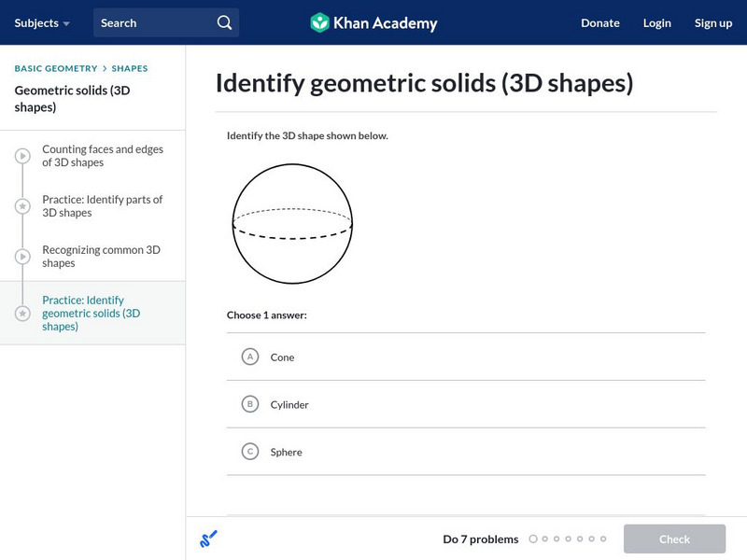Click play icon for Recognizing common 3D shapes
This screenshot has width=747, height=560.
click(22, 257)
